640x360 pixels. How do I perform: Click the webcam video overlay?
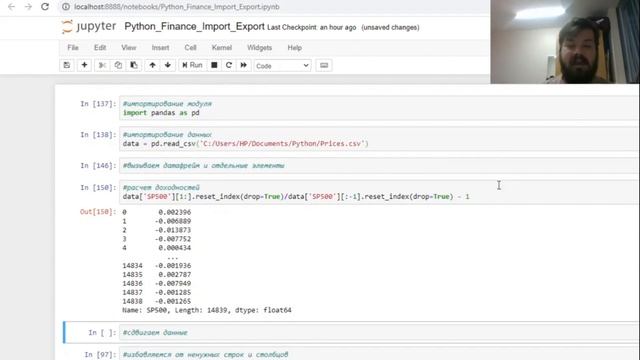pyautogui.click(x=565, y=42)
